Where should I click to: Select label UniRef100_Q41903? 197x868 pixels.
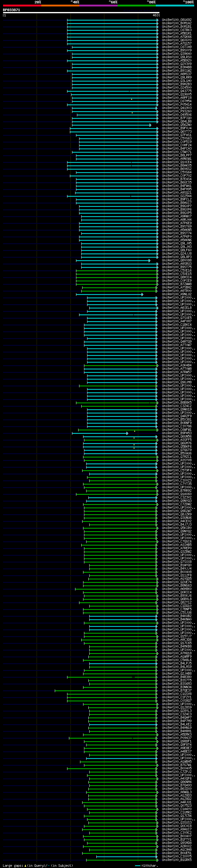coord(177,108)
